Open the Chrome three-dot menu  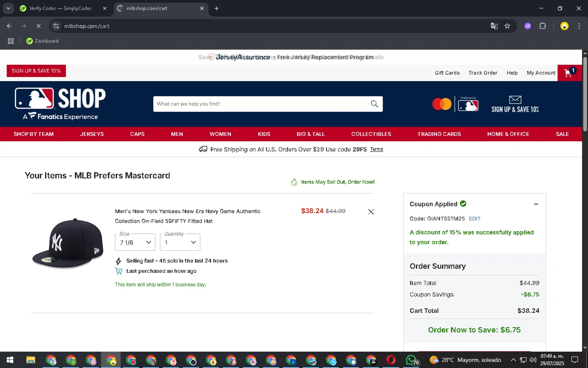pos(579,26)
